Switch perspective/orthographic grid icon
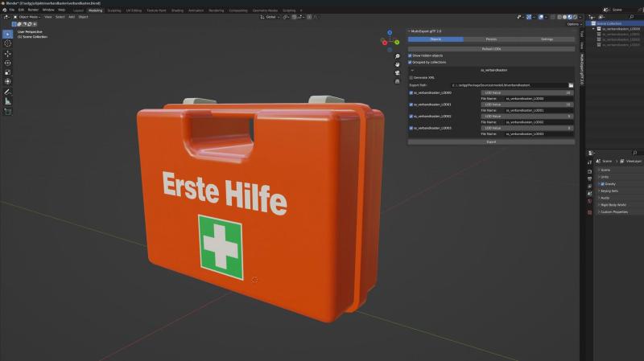Image resolution: width=644 pixels, height=361 pixels. tap(397, 81)
